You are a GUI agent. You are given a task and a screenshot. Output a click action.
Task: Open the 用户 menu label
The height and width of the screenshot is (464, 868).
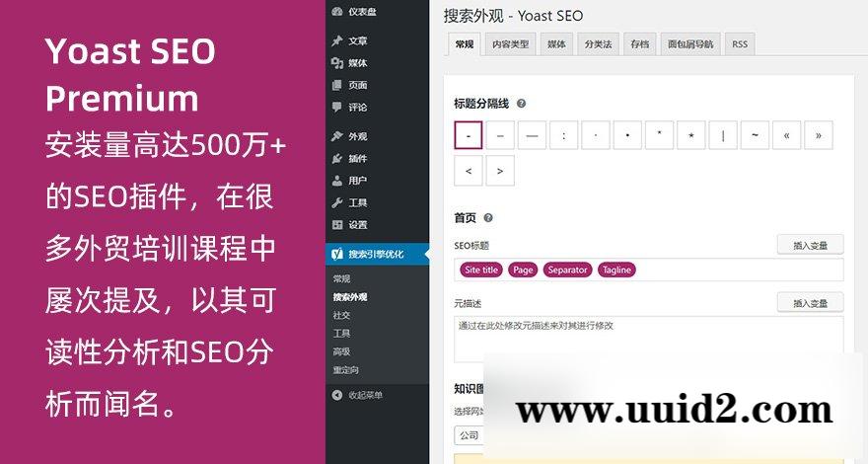358,181
